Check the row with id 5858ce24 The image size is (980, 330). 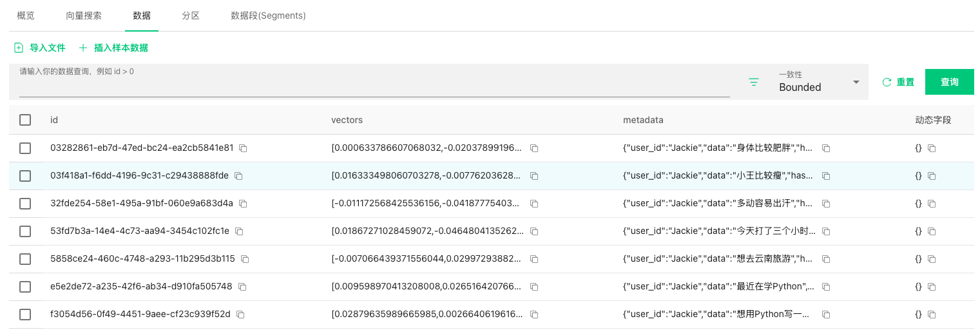click(x=25, y=259)
